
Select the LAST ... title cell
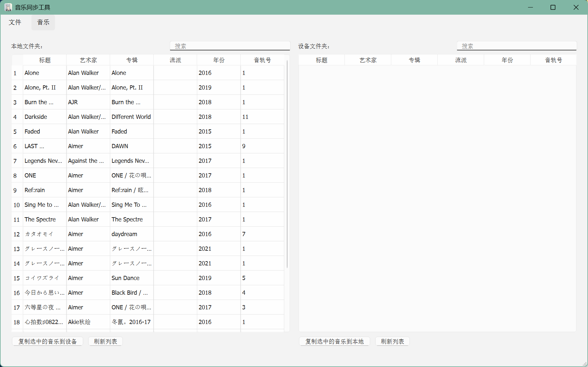(x=45, y=146)
